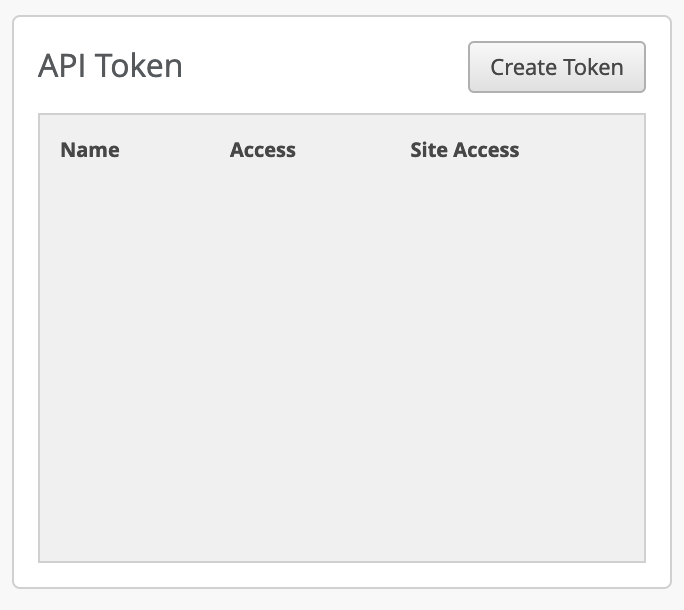684x610 pixels.
Task: Select the Site Access column header
Action: click(464, 150)
